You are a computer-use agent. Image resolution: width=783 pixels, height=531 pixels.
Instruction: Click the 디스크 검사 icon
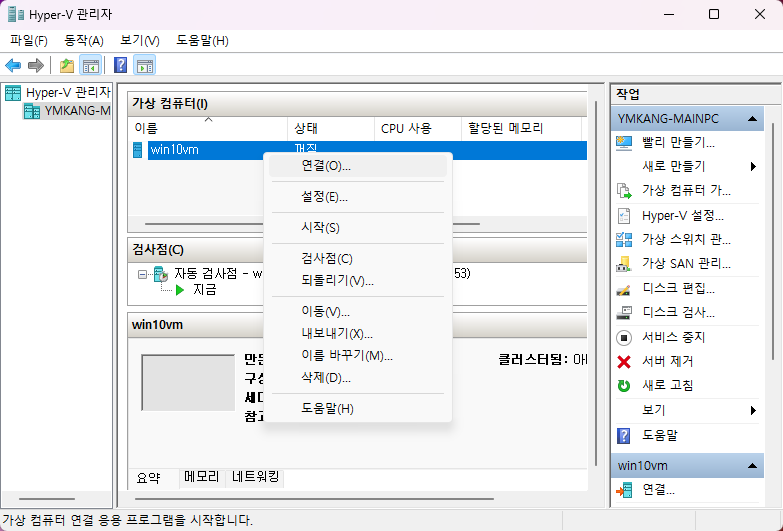pos(624,313)
